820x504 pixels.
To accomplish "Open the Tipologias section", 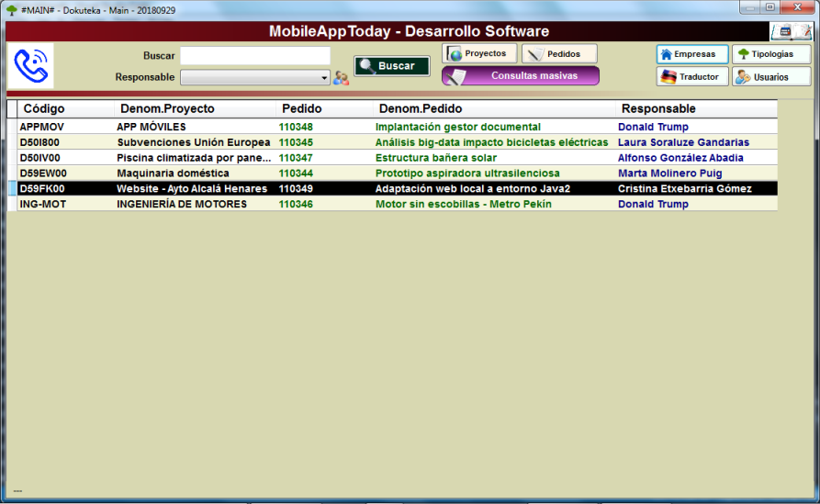I will tap(771, 54).
